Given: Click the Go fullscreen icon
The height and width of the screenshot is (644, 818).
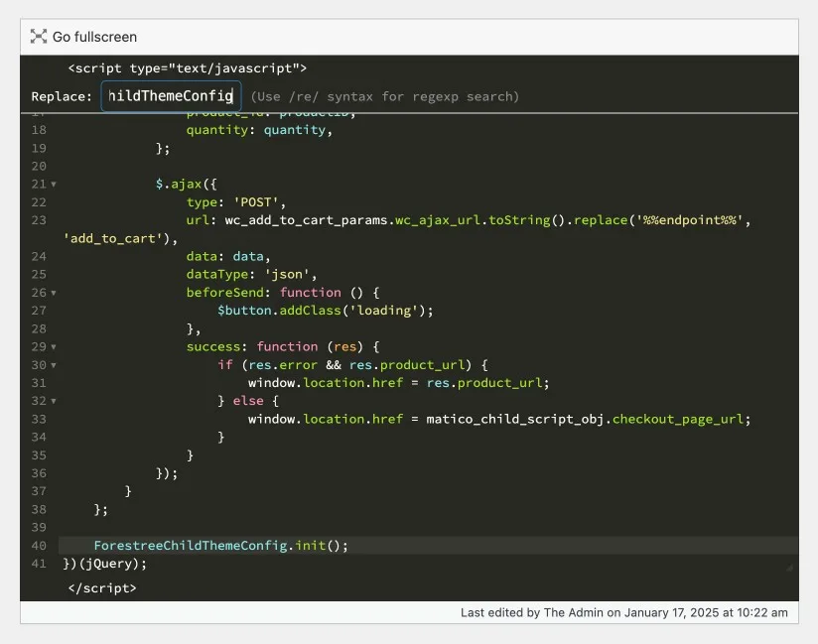Looking at the screenshot, I should [39, 37].
